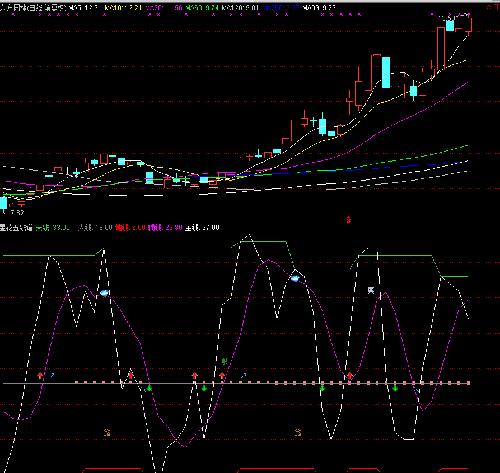The image size is (500, 473).
Task: Click the lowest-price label below the first cyan candle
Action: click(x=17, y=212)
